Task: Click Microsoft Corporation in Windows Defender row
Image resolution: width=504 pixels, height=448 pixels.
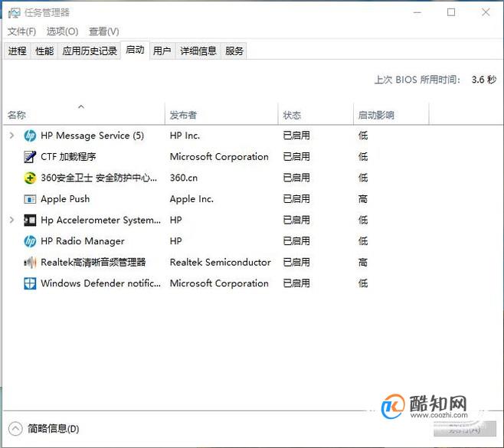Action: (x=219, y=283)
